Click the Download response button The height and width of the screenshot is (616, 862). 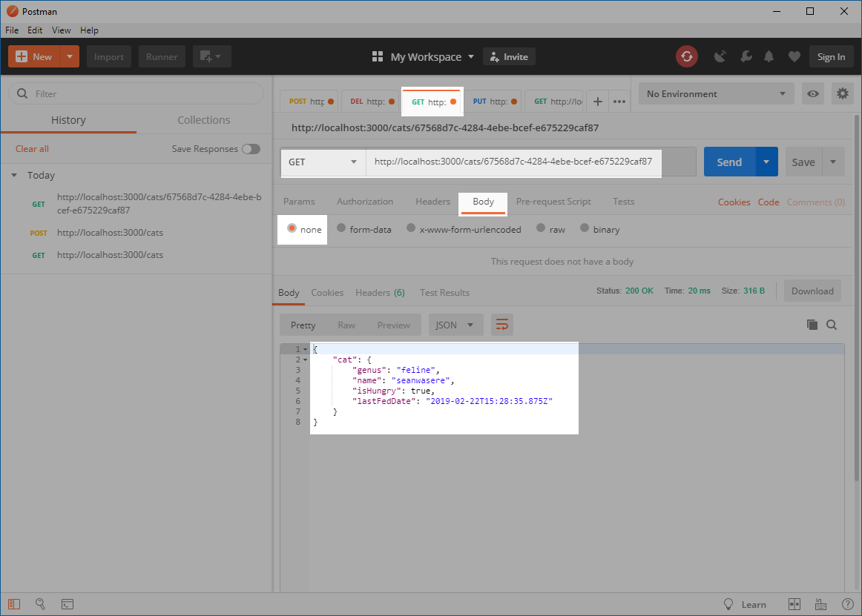point(812,291)
